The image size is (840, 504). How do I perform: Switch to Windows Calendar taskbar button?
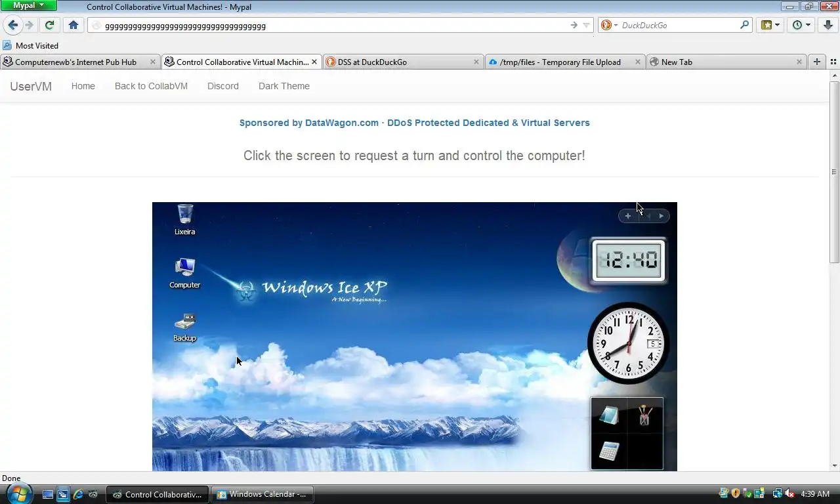262,494
